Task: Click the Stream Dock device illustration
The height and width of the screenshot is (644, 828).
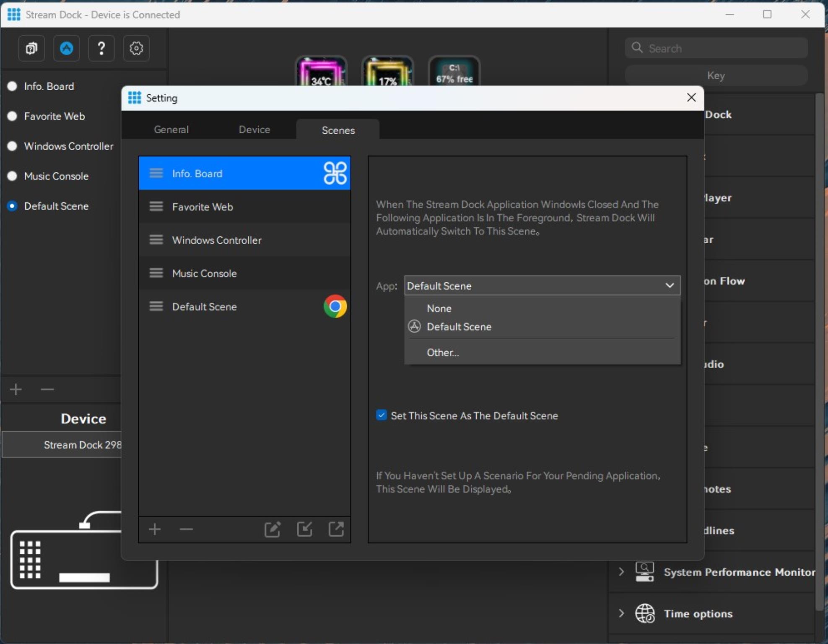Action: pyautogui.click(x=84, y=550)
